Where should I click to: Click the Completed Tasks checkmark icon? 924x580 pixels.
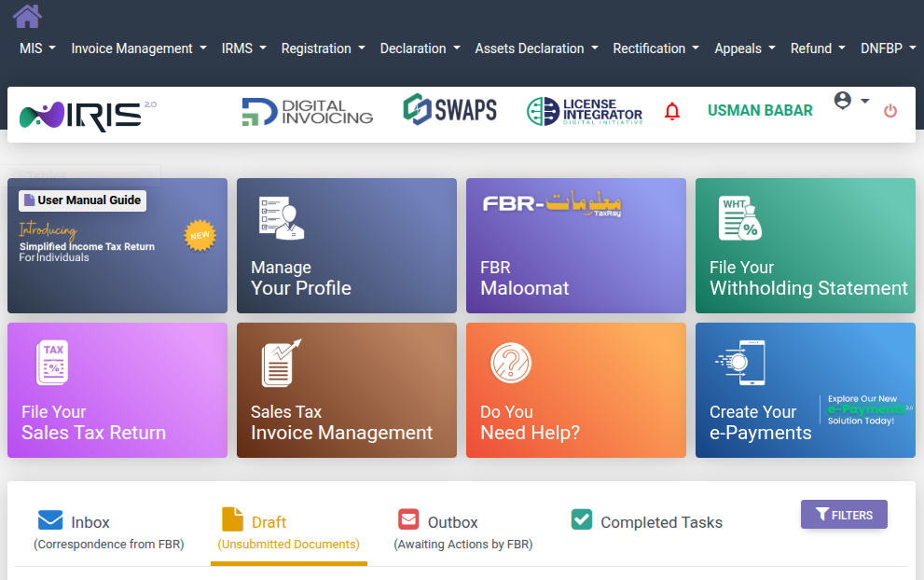(x=581, y=518)
